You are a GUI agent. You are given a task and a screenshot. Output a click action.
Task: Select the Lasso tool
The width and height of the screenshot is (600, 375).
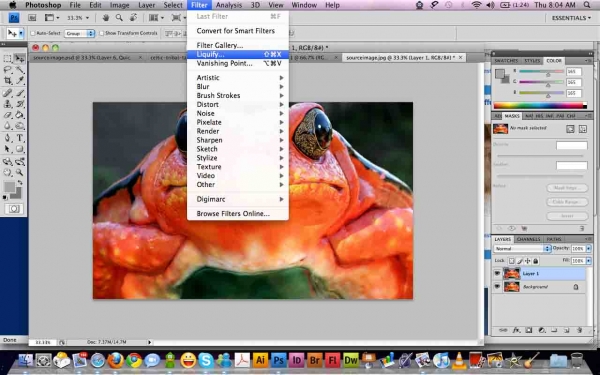7,70
